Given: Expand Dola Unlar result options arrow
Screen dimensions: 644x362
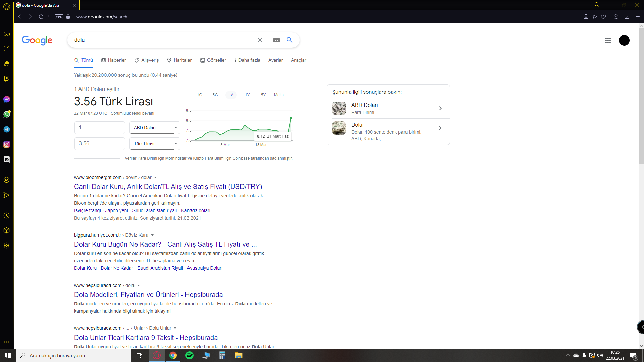Looking at the screenshot, I should 175,328.
